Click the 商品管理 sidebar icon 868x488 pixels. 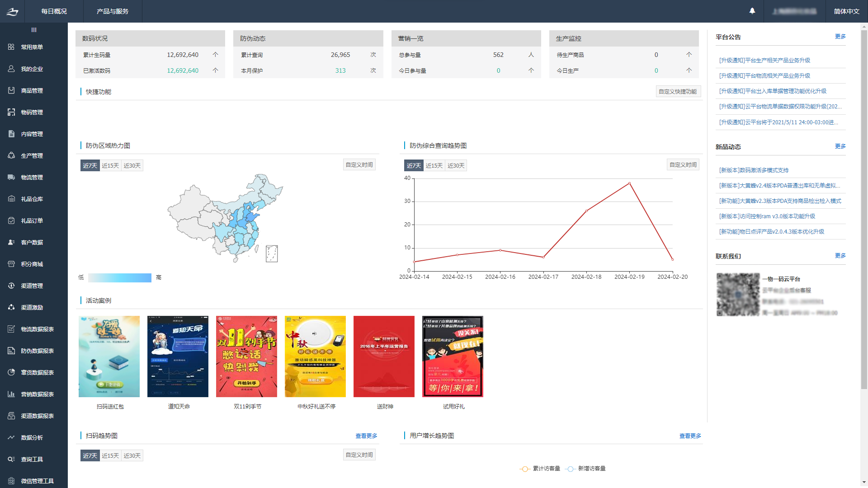pos(11,90)
